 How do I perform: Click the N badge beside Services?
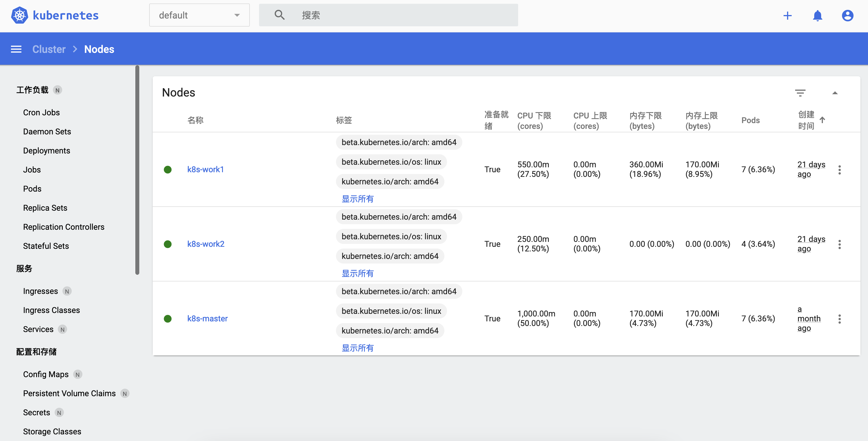pos(62,329)
